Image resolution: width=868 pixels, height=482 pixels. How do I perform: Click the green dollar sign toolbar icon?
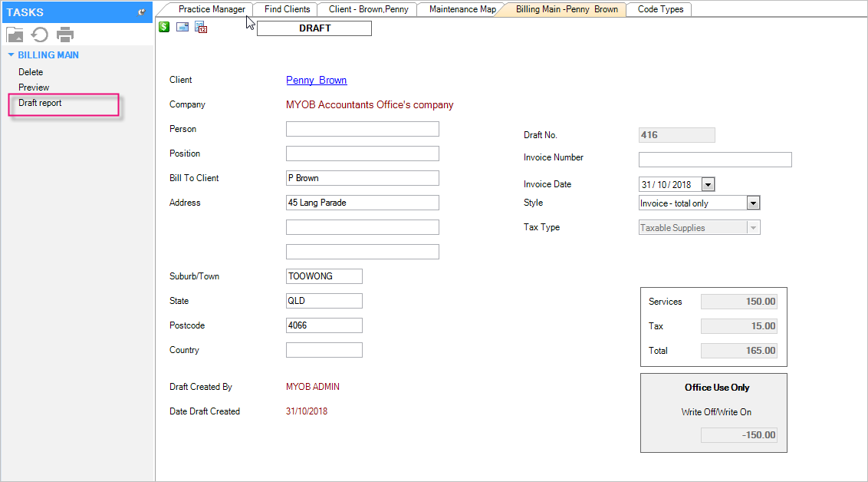tap(164, 27)
